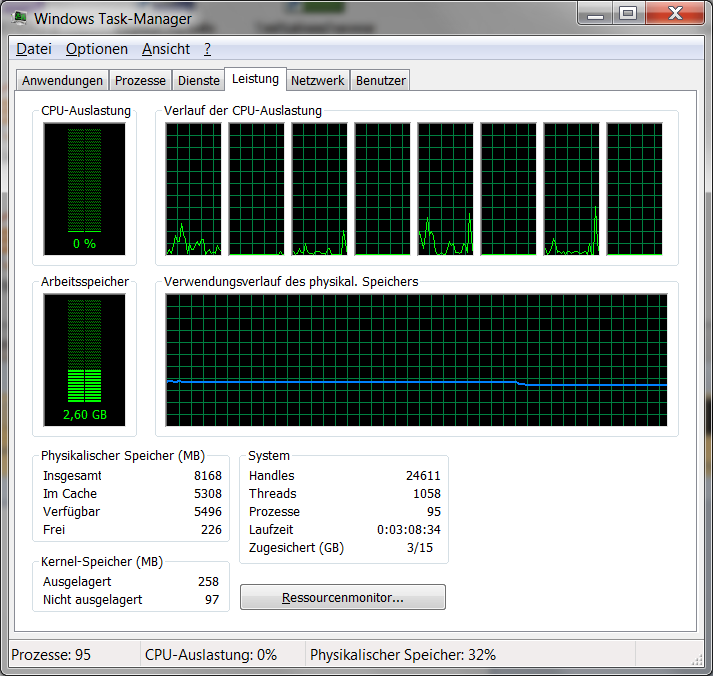The width and height of the screenshot is (713, 676).
Task: Click the Insgesamt value 8168
Action: pos(208,476)
